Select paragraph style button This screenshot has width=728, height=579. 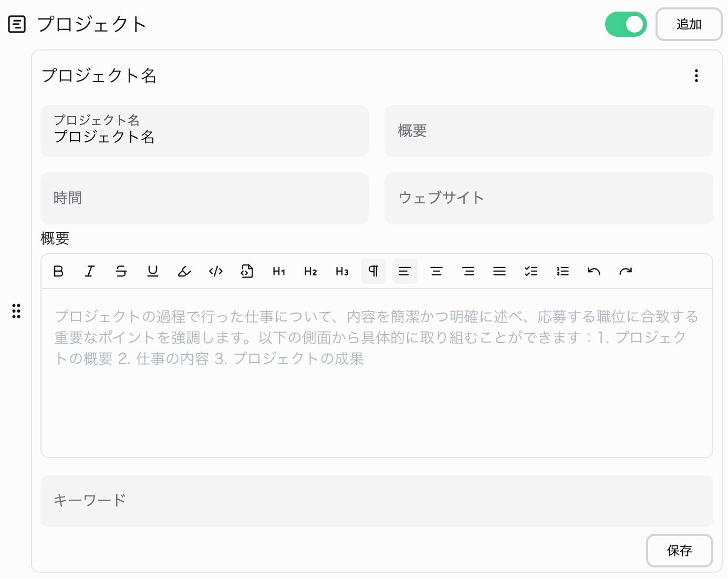(x=373, y=271)
